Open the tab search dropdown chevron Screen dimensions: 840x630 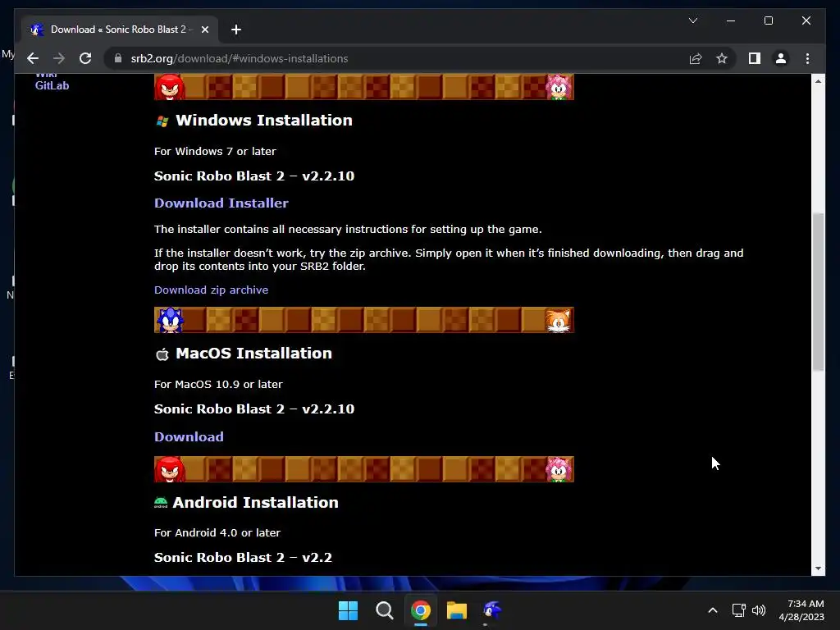(692, 21)
